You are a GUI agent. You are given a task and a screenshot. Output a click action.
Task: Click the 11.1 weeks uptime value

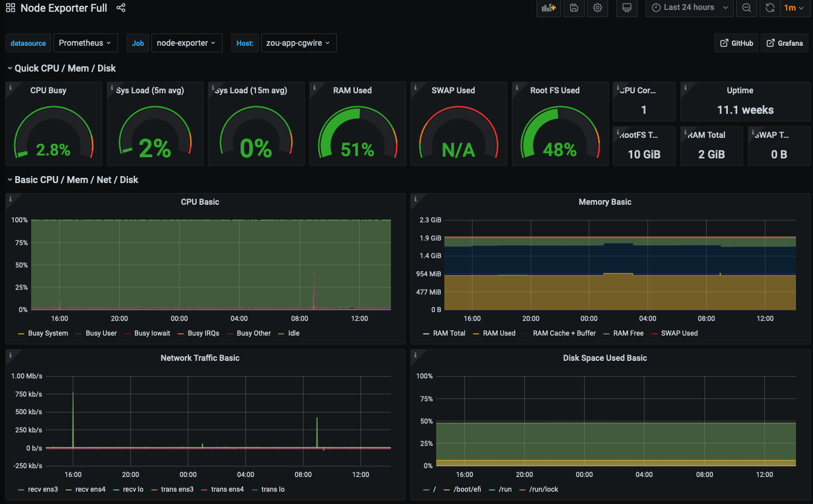(x=745, y=110)
